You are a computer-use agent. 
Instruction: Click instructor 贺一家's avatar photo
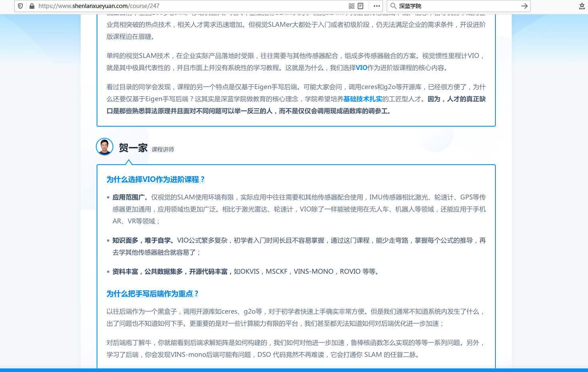104,147
